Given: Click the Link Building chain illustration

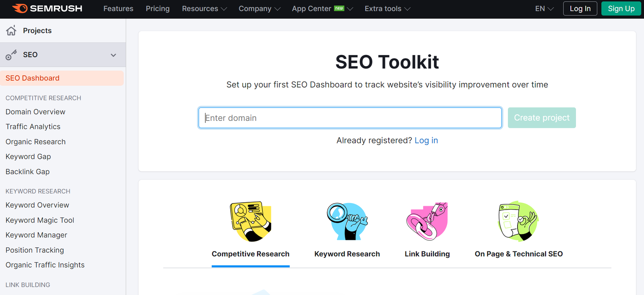Looking at the screenshot, I should (x=427, y=221).
